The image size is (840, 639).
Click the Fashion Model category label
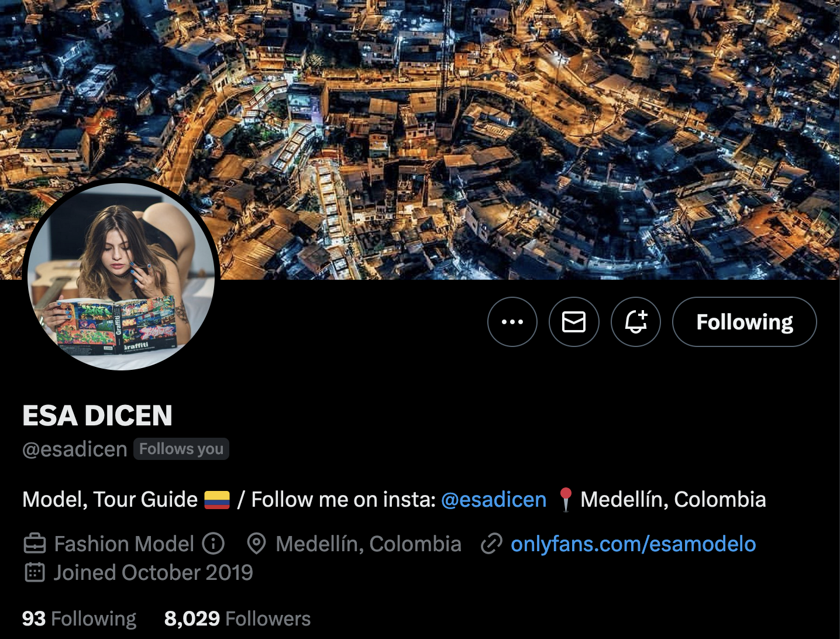pyautogui.click(x=124, y=544)
